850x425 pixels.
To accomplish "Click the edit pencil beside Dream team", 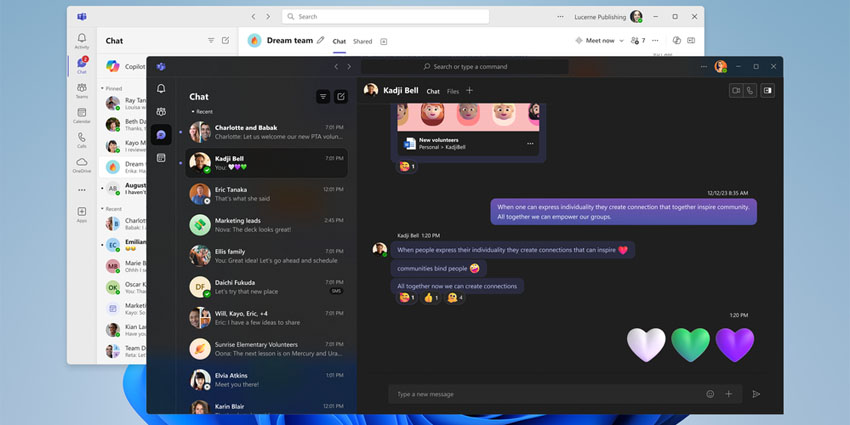I will pyautogui.click(x=320, y=40).
